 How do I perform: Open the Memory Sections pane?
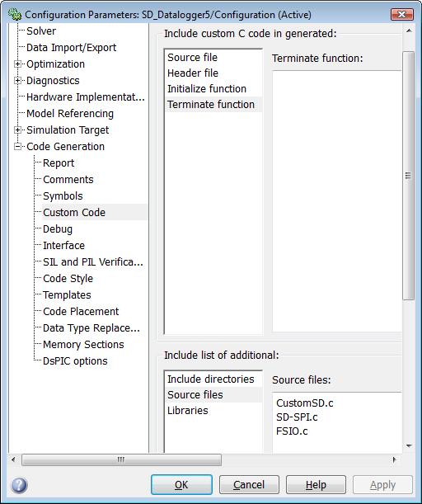point(83,344)
